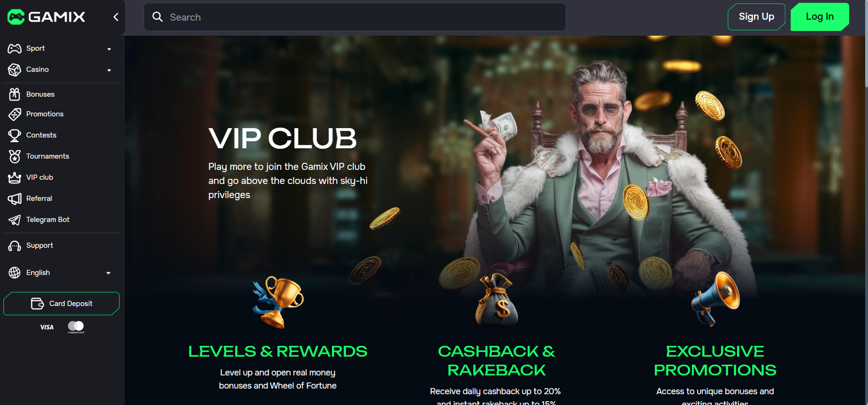Click the Telegram Bot paper plane icon
This screenshot has width=868, height=405.
[x=15, y=220]
